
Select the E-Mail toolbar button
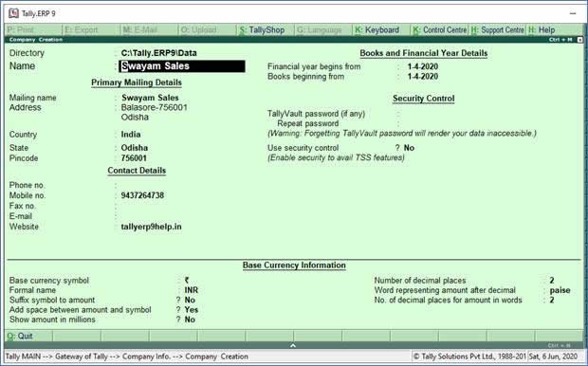[x=149, y=29]
